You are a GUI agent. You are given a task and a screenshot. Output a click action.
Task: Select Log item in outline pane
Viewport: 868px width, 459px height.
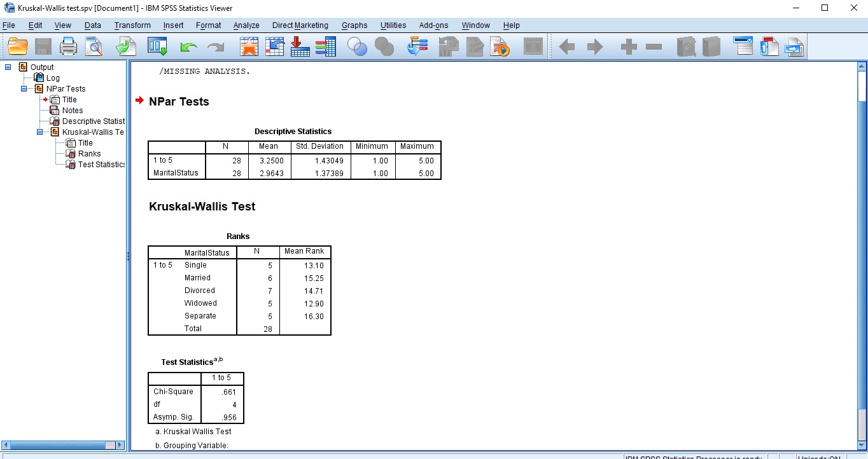pos(53,78)
